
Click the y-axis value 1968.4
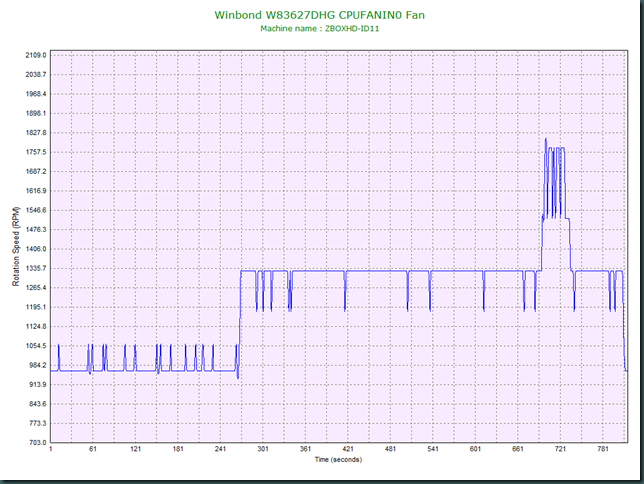36,94
